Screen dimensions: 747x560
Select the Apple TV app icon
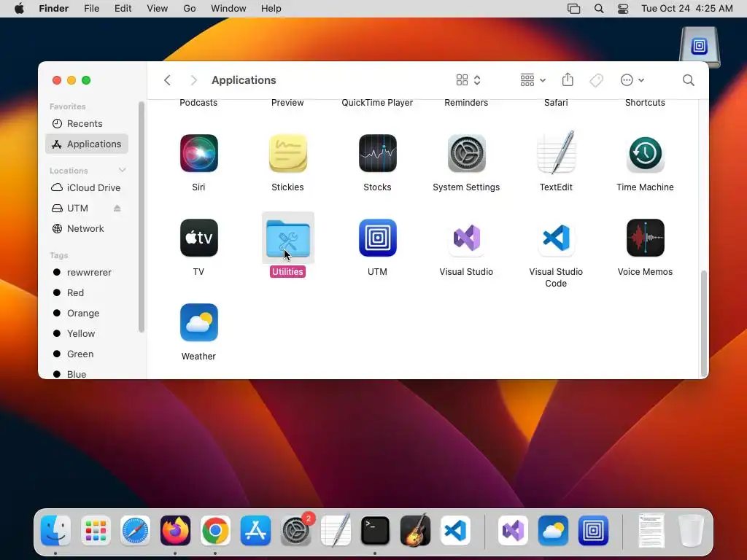(198, 238)
